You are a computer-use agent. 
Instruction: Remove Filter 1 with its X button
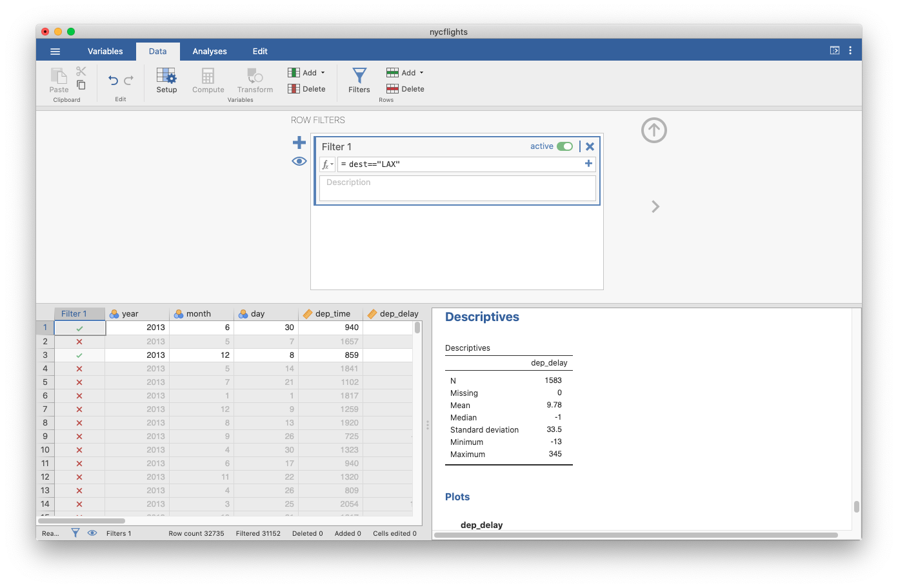[x=590, y=146]
